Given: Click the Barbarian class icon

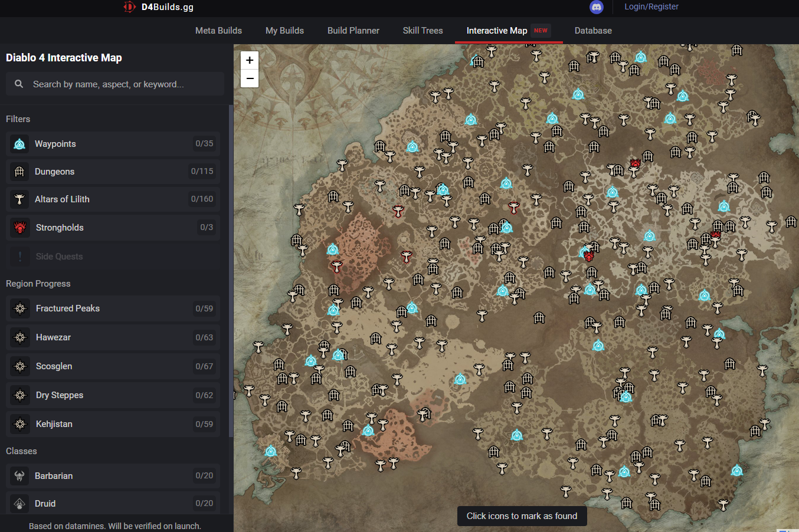Looking at the screenshot, I should coord(19,476).
